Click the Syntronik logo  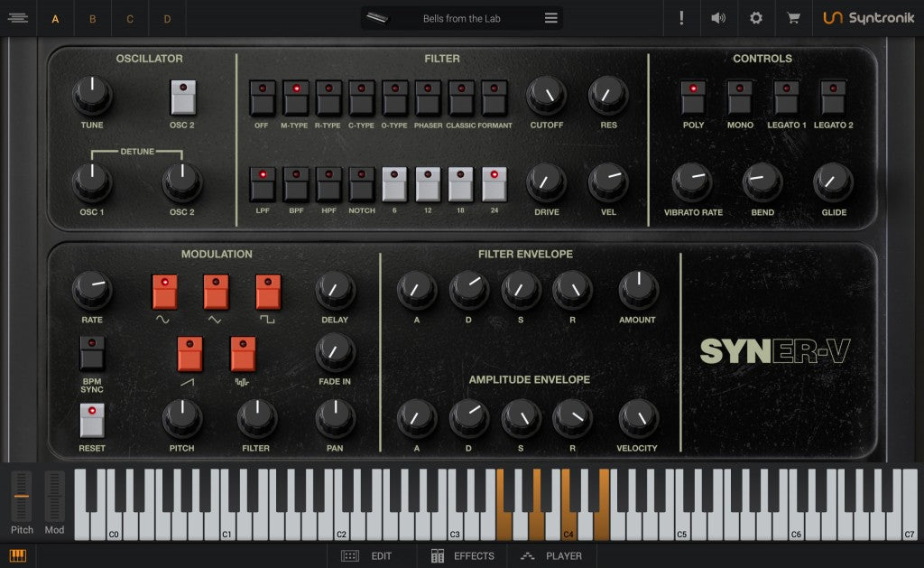point(870,17)
